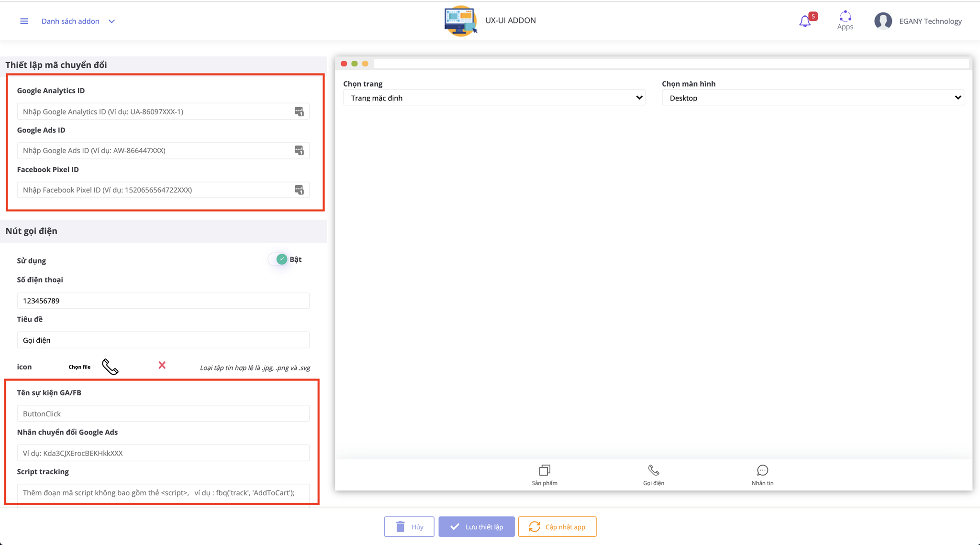Image resolution: width=980 pixels, height=545 pixels.
Task: Click Chọn file for icon upload
Action: tap(79, 367)
